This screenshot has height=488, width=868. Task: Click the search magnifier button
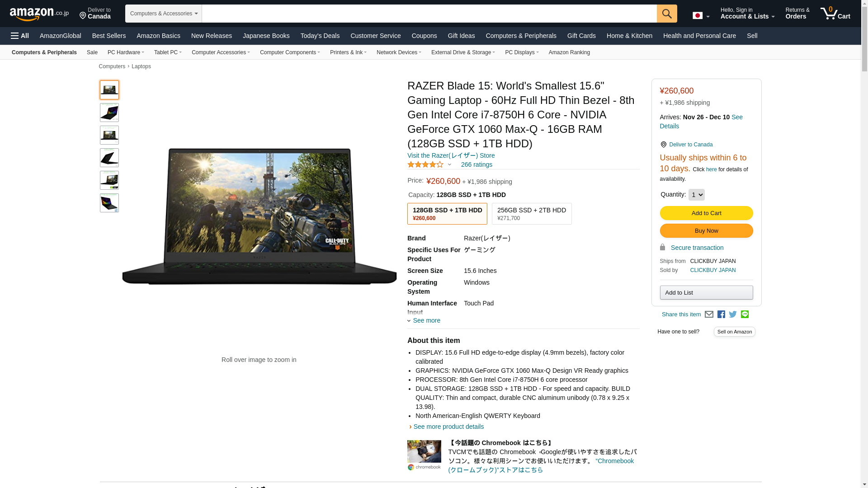(667, 14)
